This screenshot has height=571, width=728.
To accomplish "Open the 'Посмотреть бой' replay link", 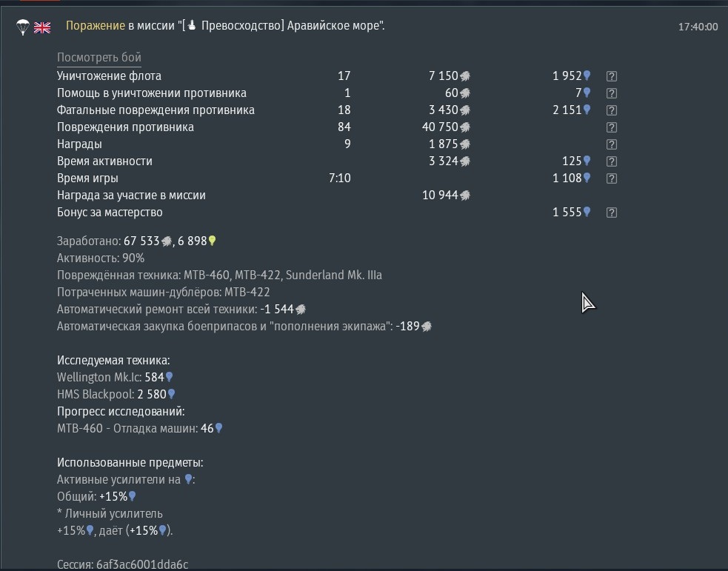I will tap(99, 58).
